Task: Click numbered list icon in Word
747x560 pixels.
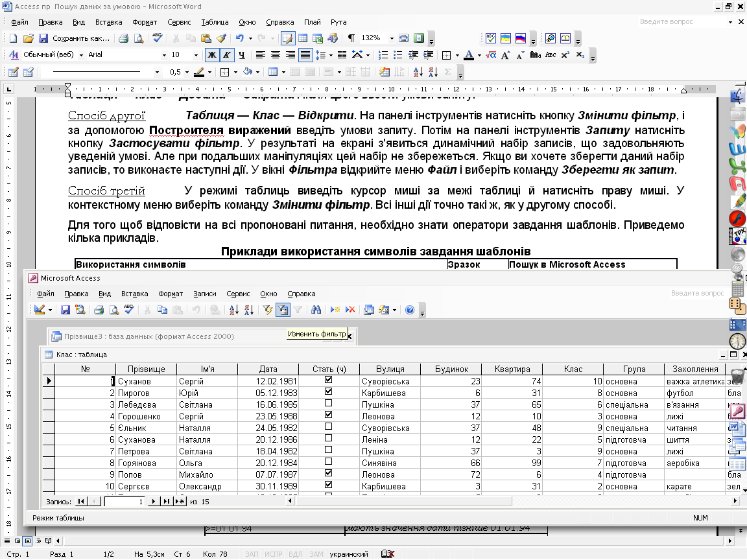Action: pyautogui.click(x=383, y=55)
